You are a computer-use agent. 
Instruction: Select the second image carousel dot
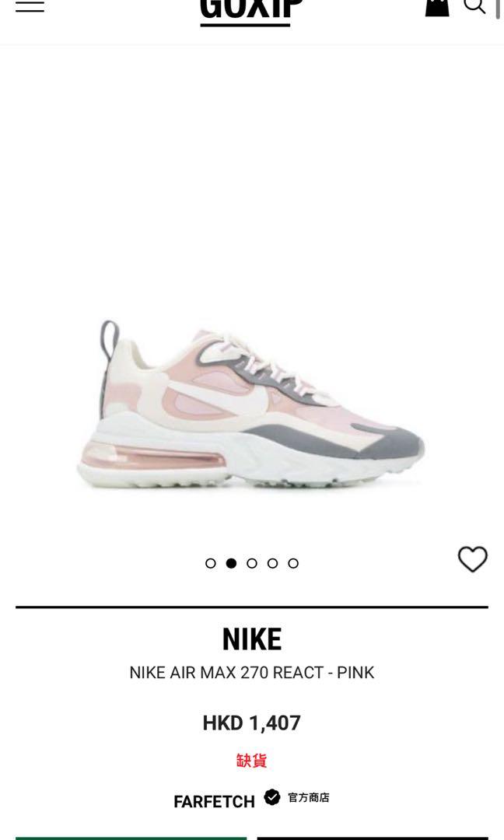[x=231, y=563]
